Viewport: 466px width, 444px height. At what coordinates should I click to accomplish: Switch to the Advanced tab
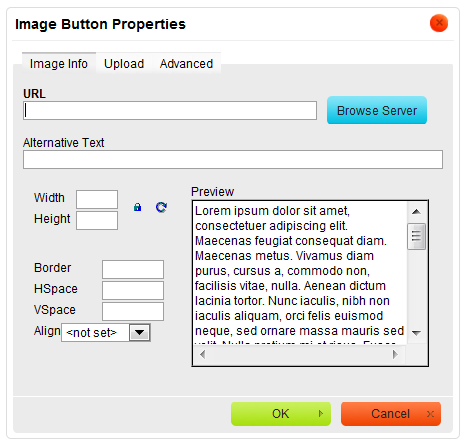186,64
